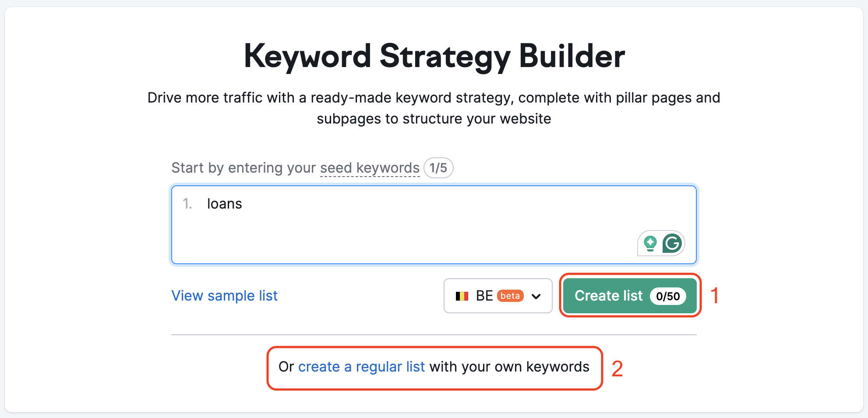The height and width of the screenshot is (418, 868).
Task: Click the with your own keywords text
Action: point(509,367)
